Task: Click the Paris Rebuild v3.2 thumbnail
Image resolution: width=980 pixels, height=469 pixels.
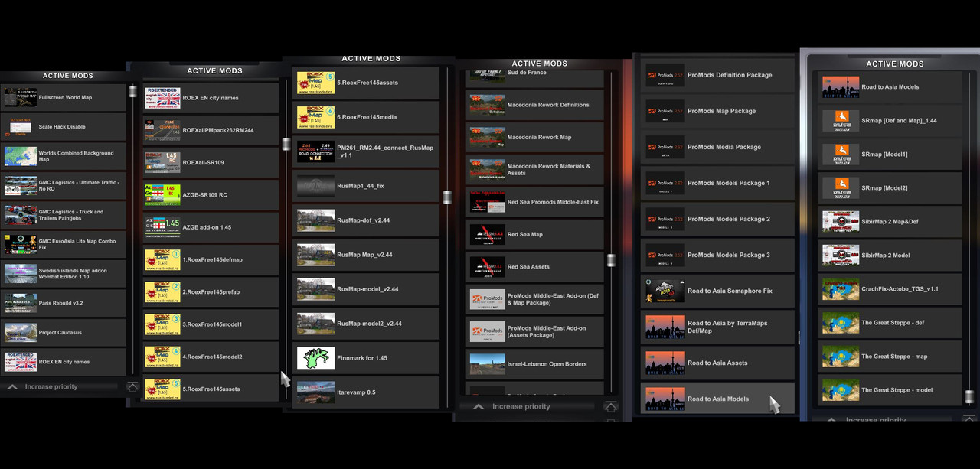Action: pos(21,303)
